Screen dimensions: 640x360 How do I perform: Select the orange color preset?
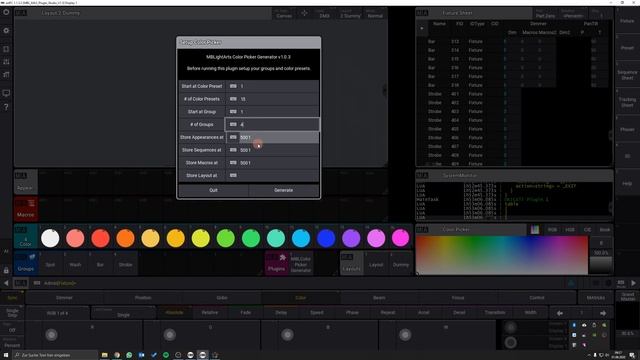pos(125,238)
